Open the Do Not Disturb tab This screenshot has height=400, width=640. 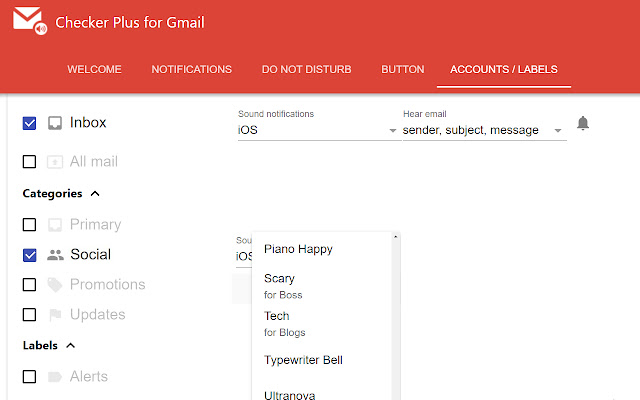coord(306,69)
